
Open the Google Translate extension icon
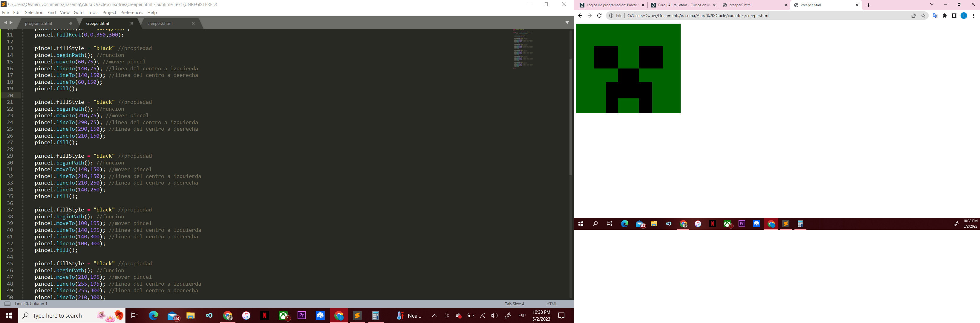click(x=935, y=16)
